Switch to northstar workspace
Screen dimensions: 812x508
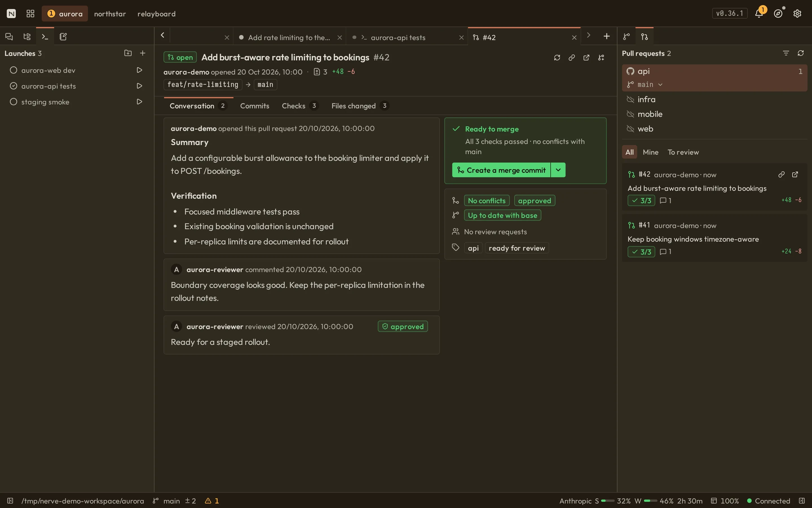pos(110,14)
